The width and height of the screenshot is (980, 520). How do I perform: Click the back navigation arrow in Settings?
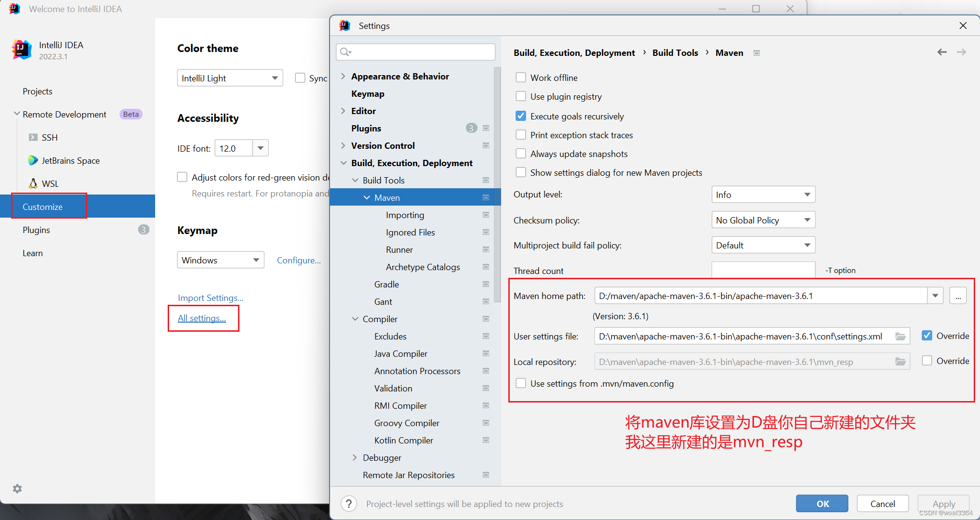pos(942,52)
